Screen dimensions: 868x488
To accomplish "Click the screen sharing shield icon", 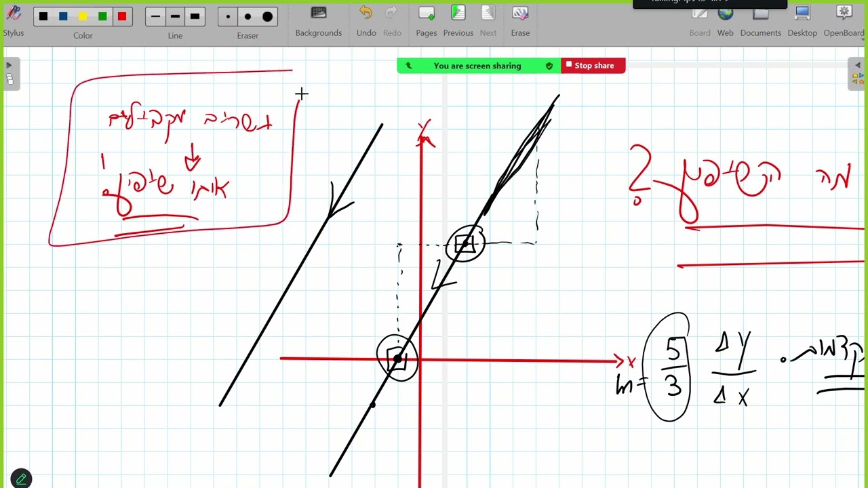I will (x=549, y=66).
